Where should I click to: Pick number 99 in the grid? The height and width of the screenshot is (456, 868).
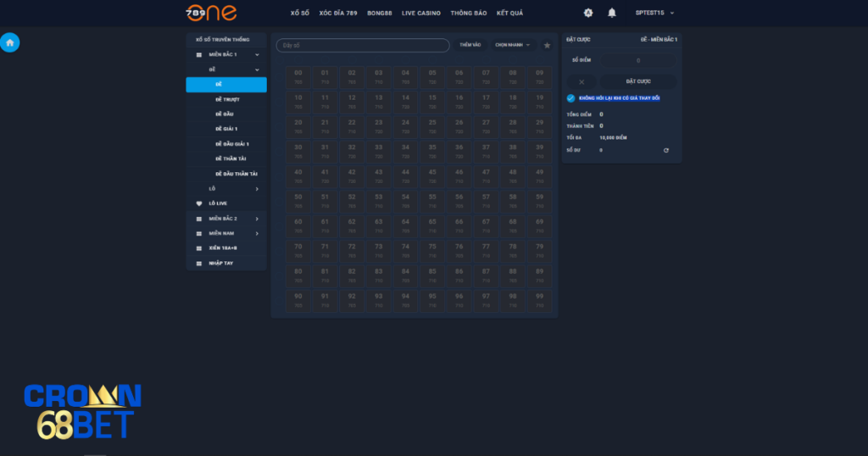tap(540, 301)
